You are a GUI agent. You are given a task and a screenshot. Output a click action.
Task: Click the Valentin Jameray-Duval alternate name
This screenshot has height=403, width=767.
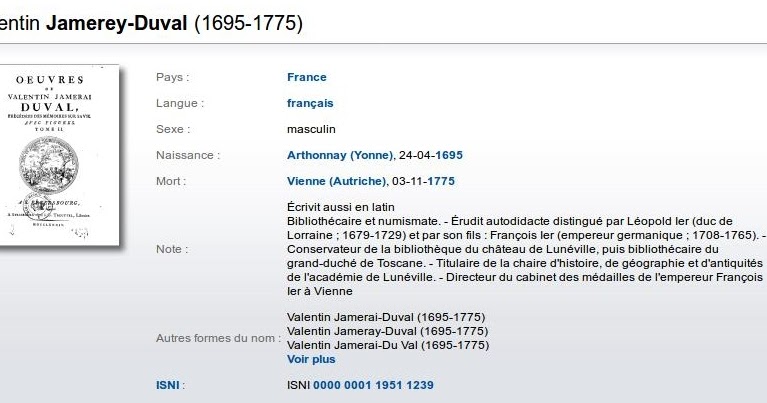pyautogui.click(x=387, y=331)
